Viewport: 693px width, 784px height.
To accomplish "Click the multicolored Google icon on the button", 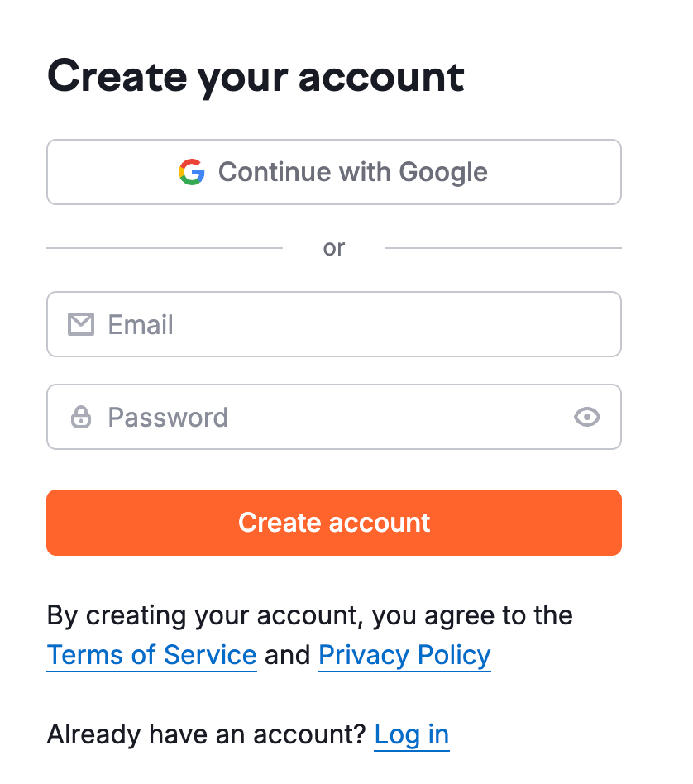I will [191, 172].
